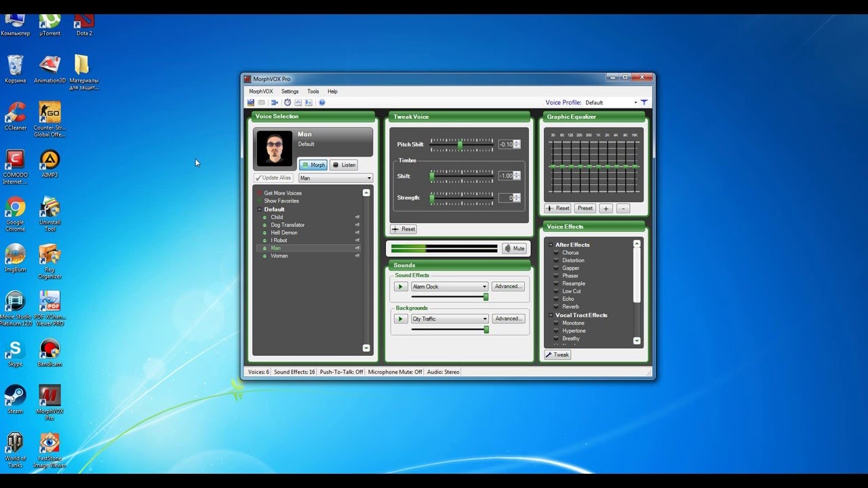Select the World of Tanks desktop icon
This screenshot has width=868, height=488.
pos(16,450)
